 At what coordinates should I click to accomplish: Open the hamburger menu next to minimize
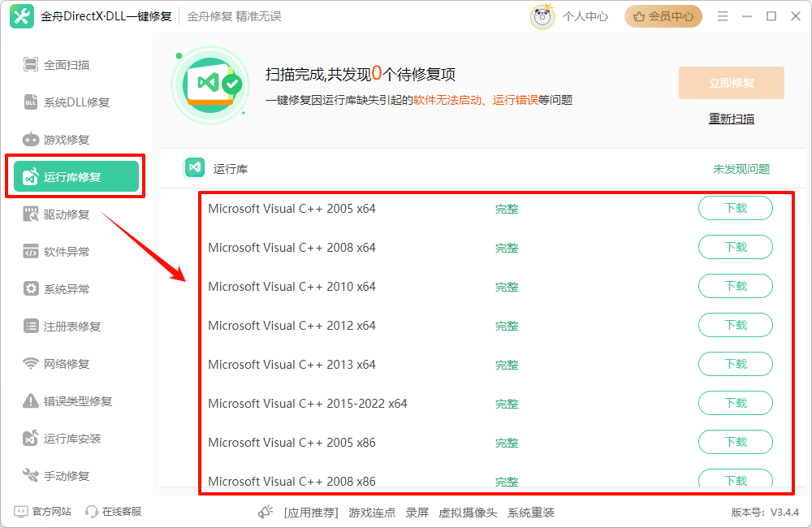tap(722, 15)
